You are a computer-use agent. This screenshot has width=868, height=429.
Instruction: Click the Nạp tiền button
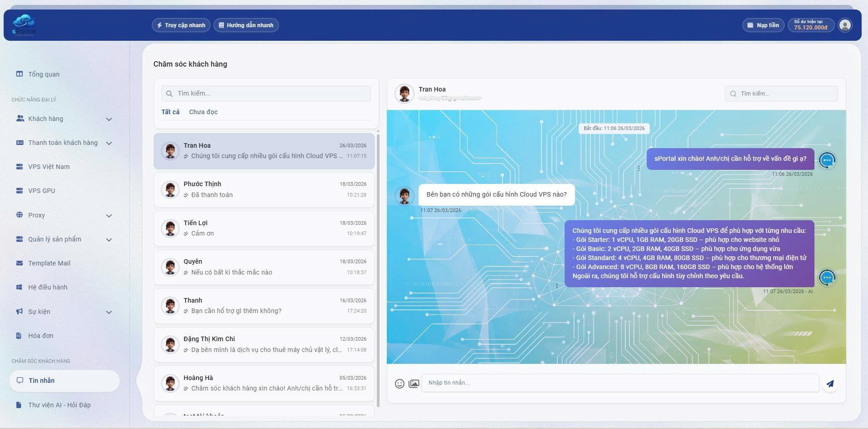click(763, 25)
